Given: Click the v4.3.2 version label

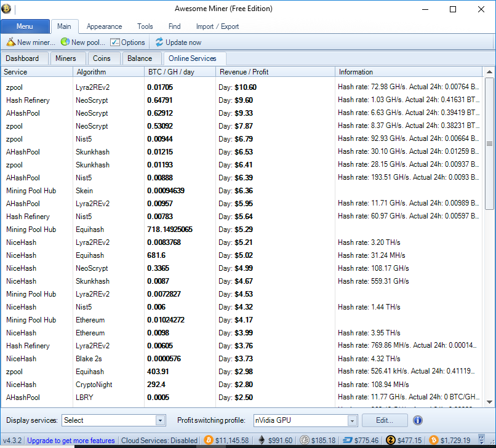Looking at the screenshot, I should [x=12, y=440].
